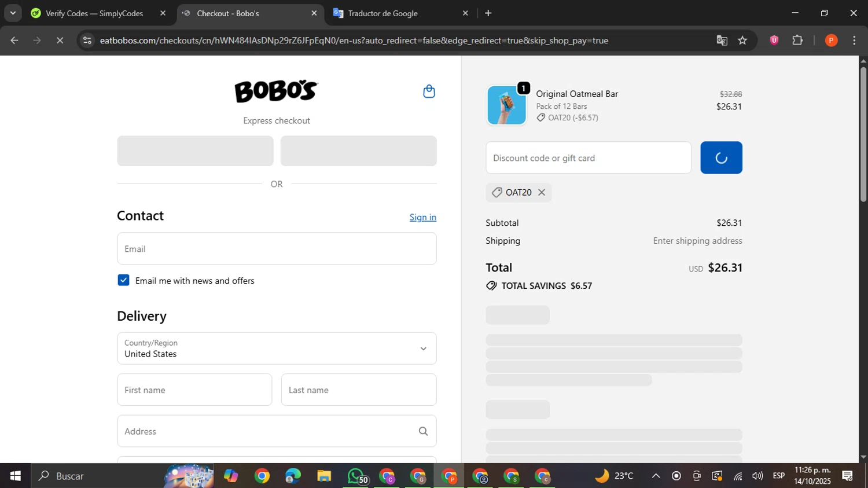868x488 pixels.
Task: Open the notification center icon
Action: 848,476
